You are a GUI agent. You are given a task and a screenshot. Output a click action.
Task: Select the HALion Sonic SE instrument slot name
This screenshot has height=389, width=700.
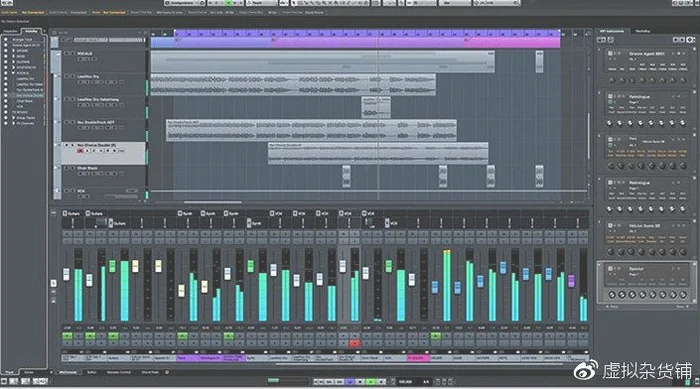tap(645, 226)
